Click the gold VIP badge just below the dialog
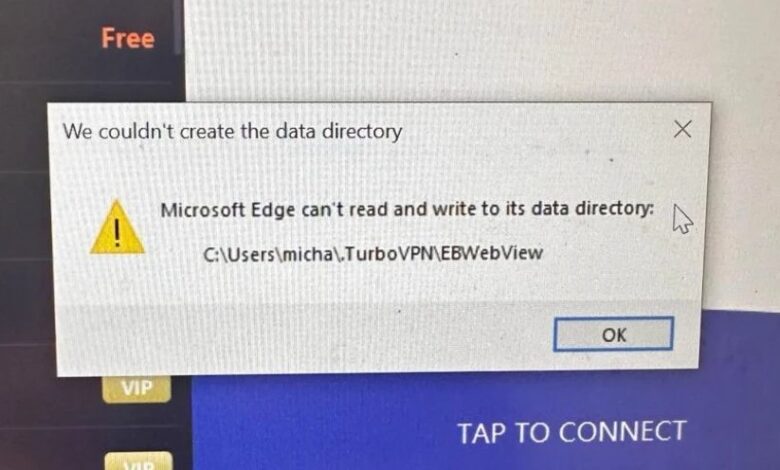The height and width of the screenshot is (470, 780). [137, 388]
